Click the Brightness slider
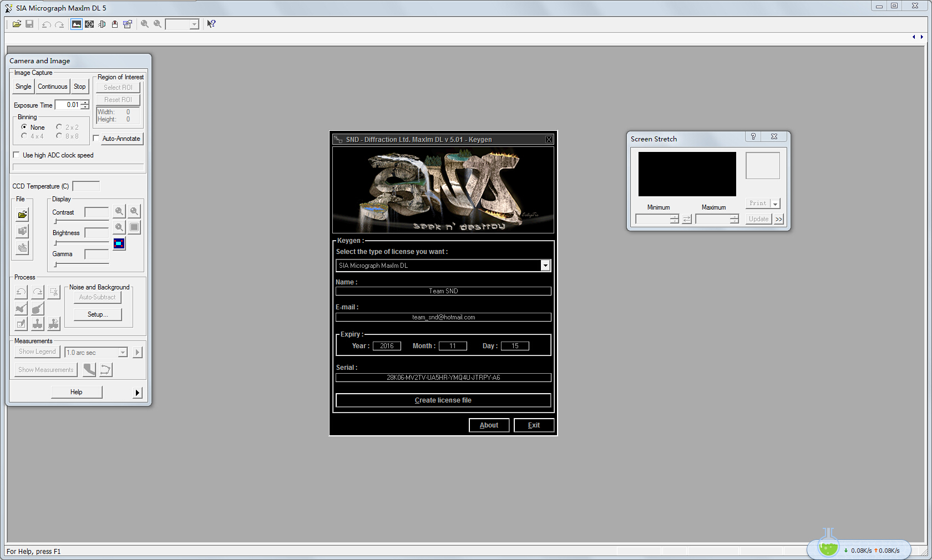The width and height of the screenshot is (932, 560). (x=81, y=243)
